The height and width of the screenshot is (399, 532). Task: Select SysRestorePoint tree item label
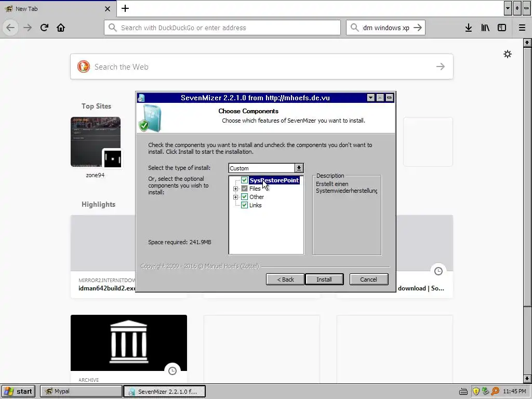click(274, 180)
